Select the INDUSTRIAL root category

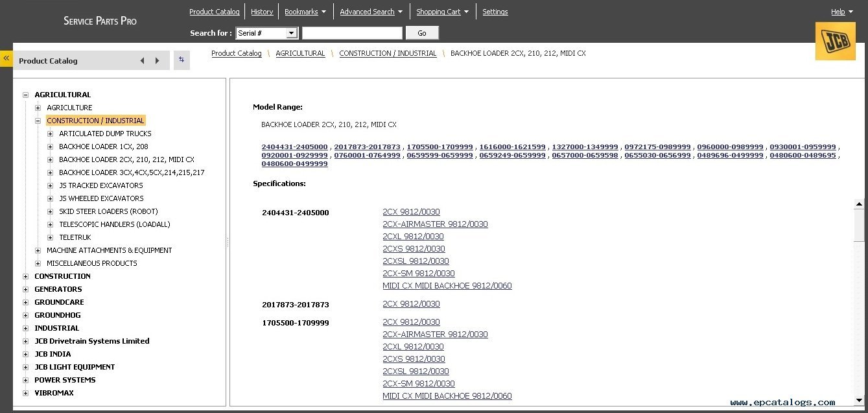click(56, 328)
